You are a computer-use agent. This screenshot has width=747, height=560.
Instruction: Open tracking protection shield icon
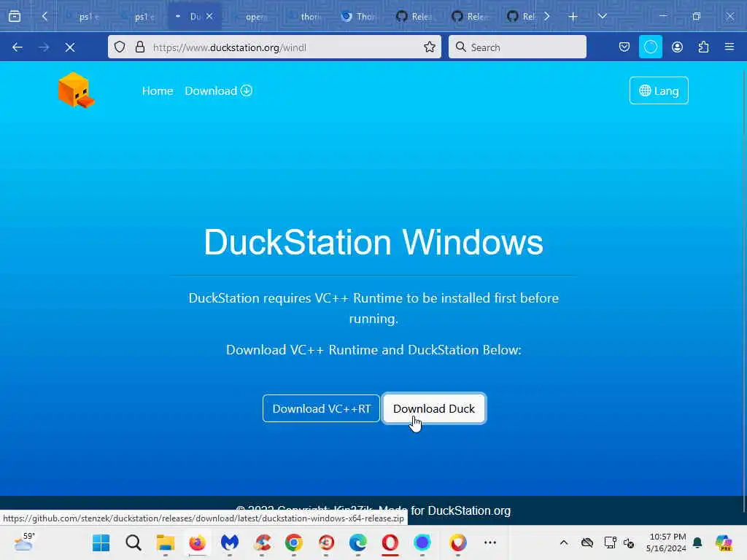[120, 47]
